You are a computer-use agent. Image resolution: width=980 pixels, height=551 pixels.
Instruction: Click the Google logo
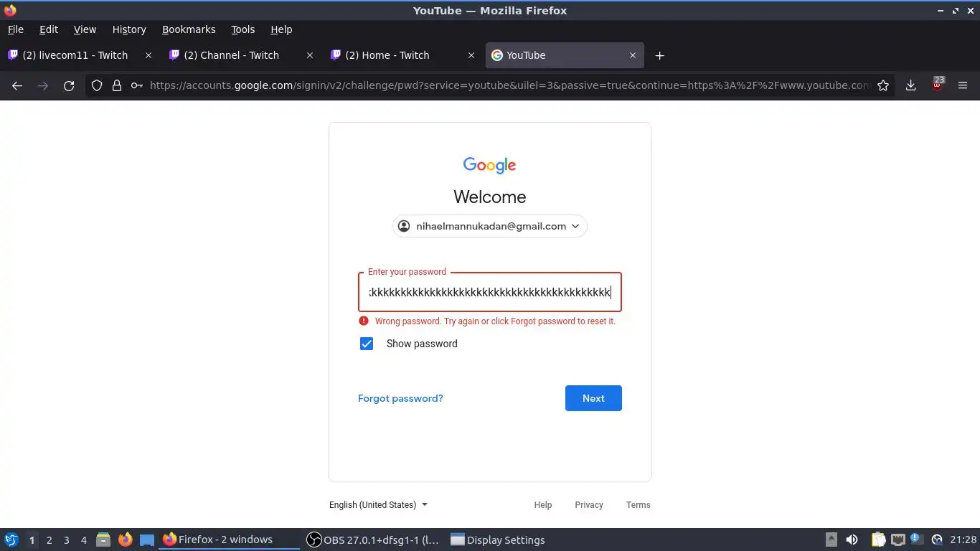coord(490,165)
